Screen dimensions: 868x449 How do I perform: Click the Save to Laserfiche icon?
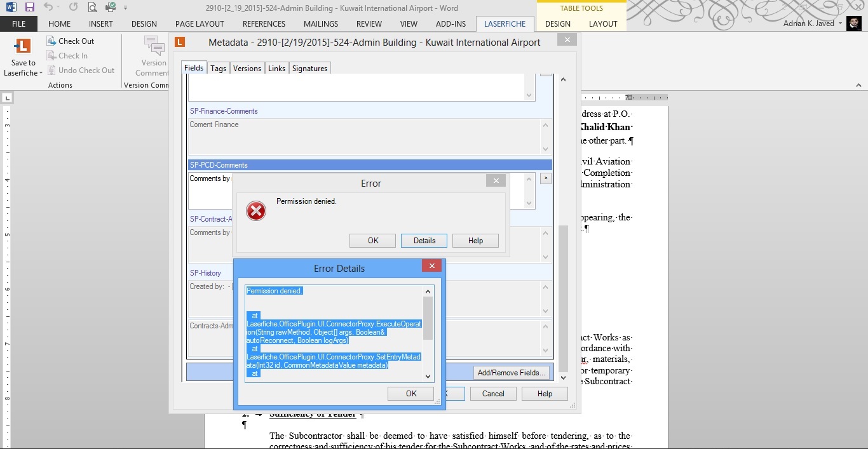23,46
